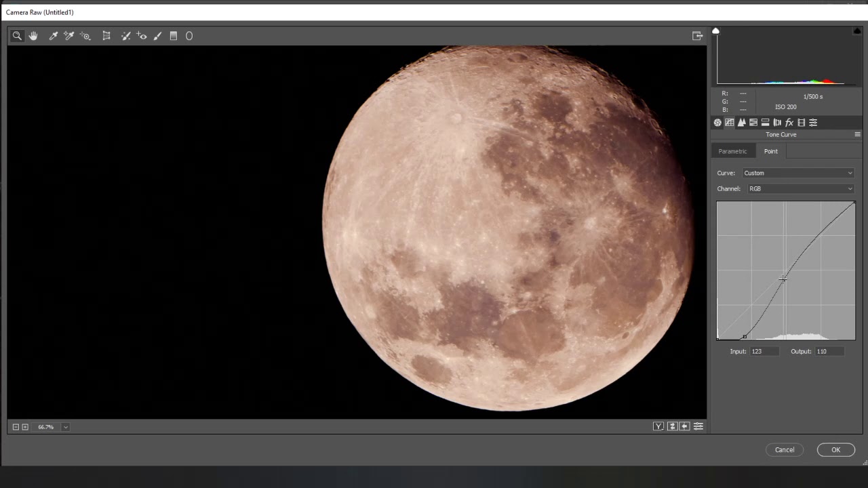Pick the White Balance eyedropper tool
868x488 pixels.
point(54,36)
